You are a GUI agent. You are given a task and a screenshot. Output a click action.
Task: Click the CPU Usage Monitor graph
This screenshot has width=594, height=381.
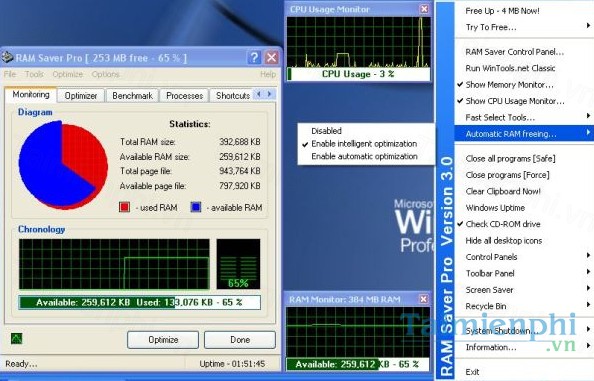pyautogui.click(x=358, y=42)
